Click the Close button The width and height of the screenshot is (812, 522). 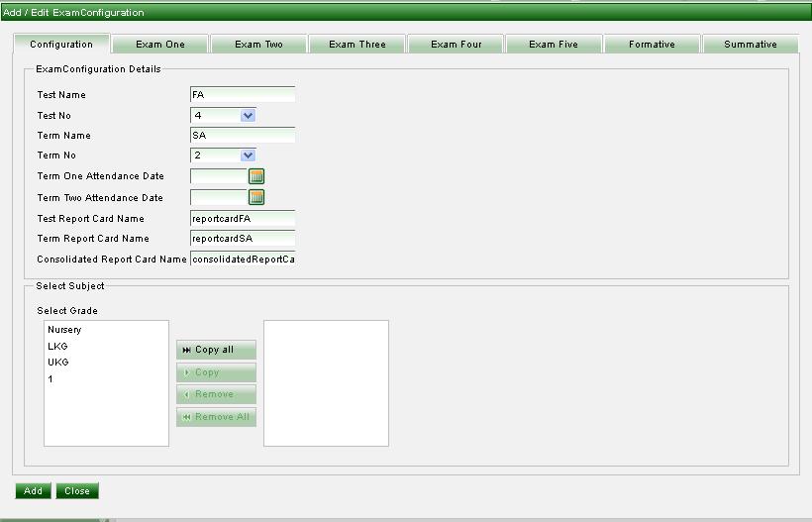(x=77, y=491)
